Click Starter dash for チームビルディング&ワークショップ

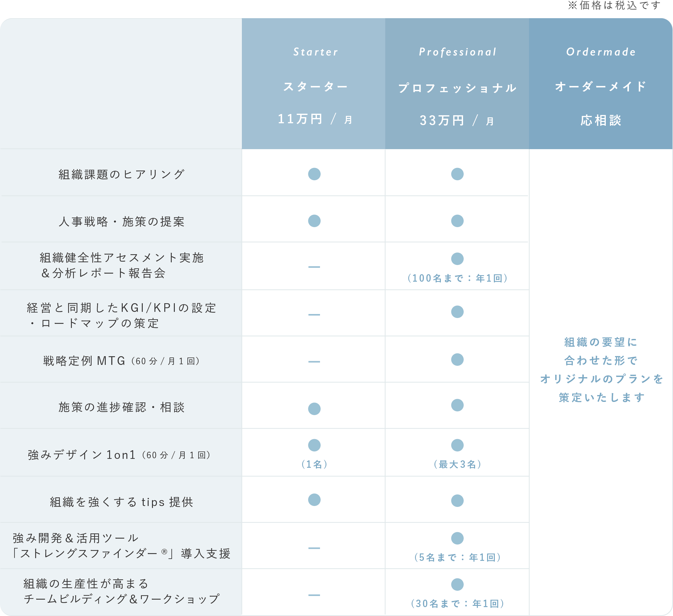coord(314,595)
